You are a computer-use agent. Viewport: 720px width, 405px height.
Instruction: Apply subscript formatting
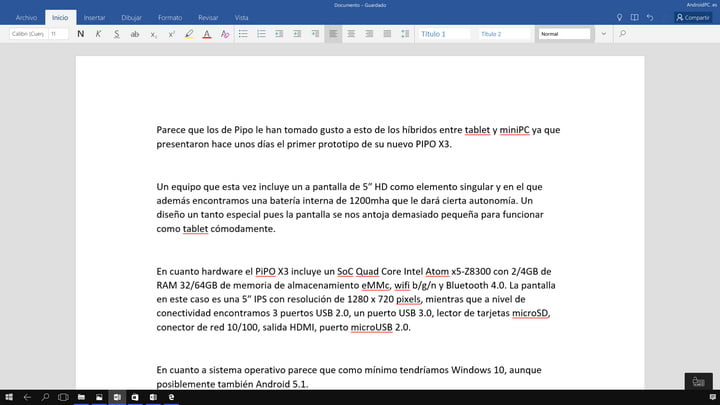tap(153, 34)
